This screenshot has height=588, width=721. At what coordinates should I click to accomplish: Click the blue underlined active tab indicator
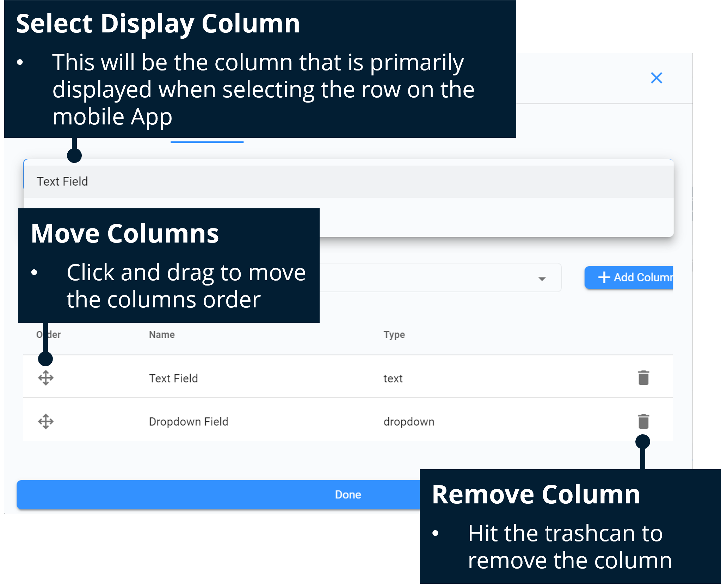pos(207,141)
